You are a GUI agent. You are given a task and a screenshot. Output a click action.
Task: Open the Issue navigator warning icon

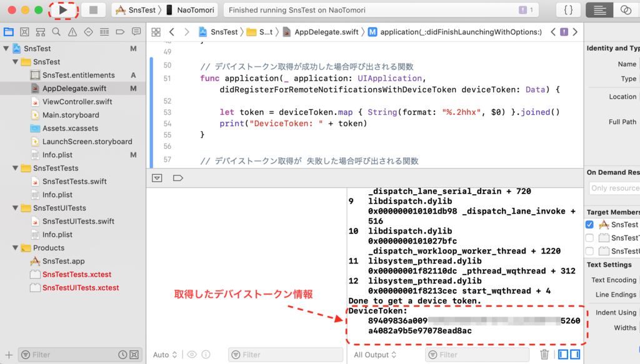pyautogui.click(x=72, y=32)
